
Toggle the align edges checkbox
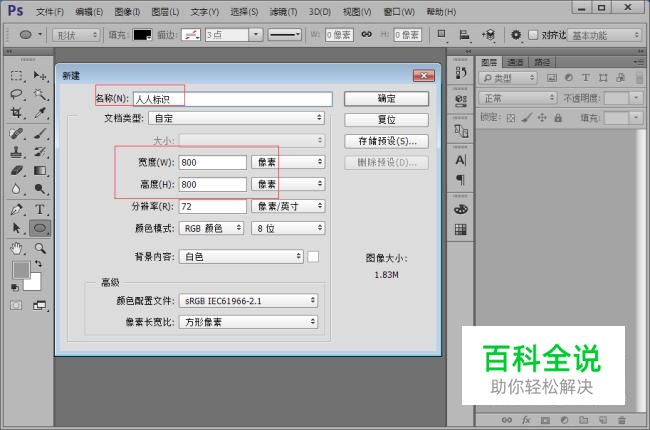point(533,35)
